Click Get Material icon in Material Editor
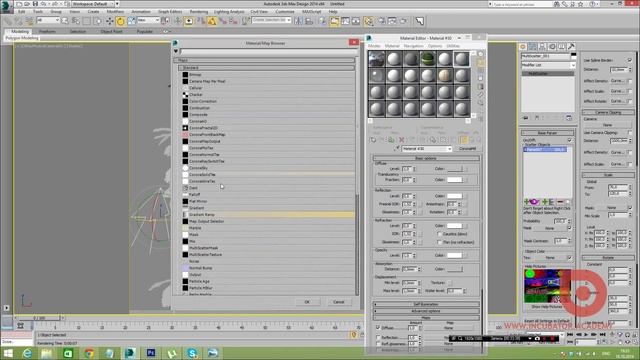 373,140
